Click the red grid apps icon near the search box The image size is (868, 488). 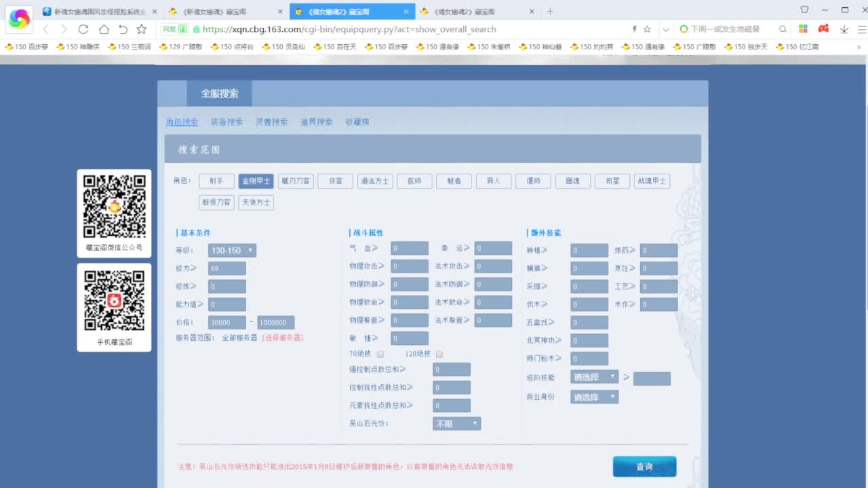(803, 29)
